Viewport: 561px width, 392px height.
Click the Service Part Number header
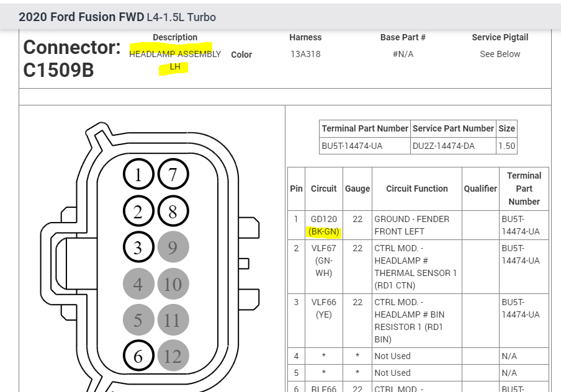[453, 128]
